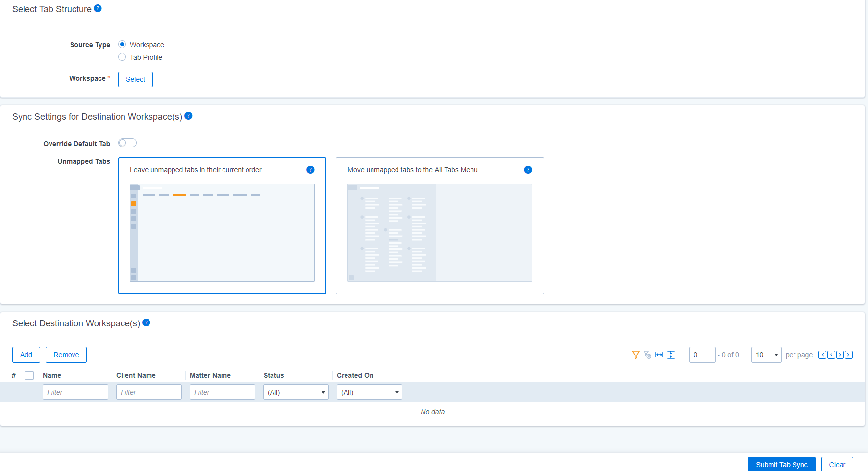868x471 pixels.
Task: Go to last page of results
Action: click(849, 355)
